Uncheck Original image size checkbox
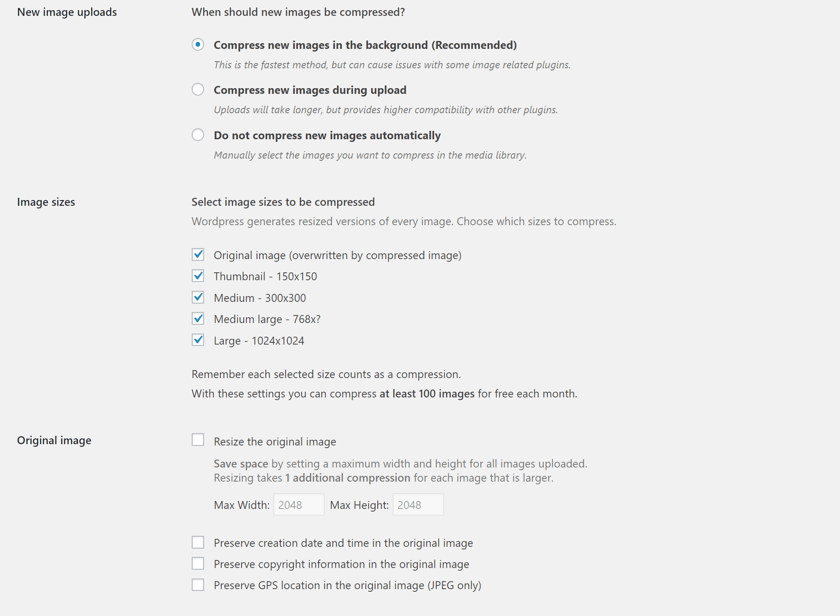Viewport: 840px width, 616px height. tap(198, 255)
